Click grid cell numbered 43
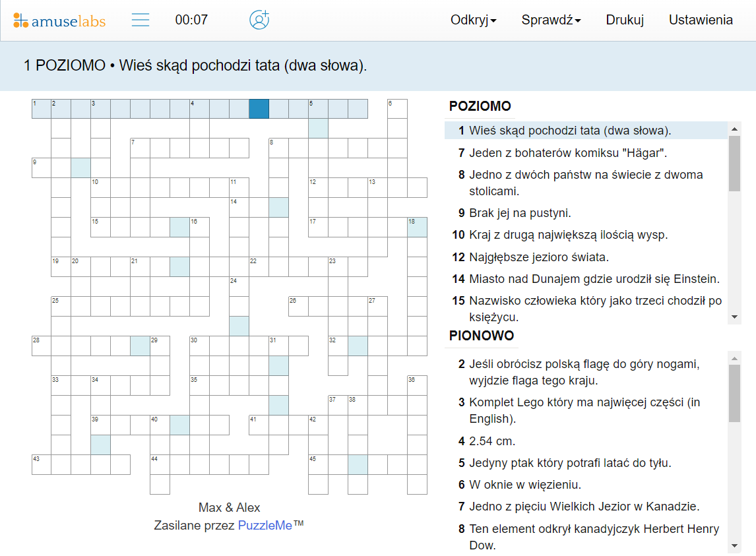This screenshot has height=556, width=756. click(x=41, y=465)
